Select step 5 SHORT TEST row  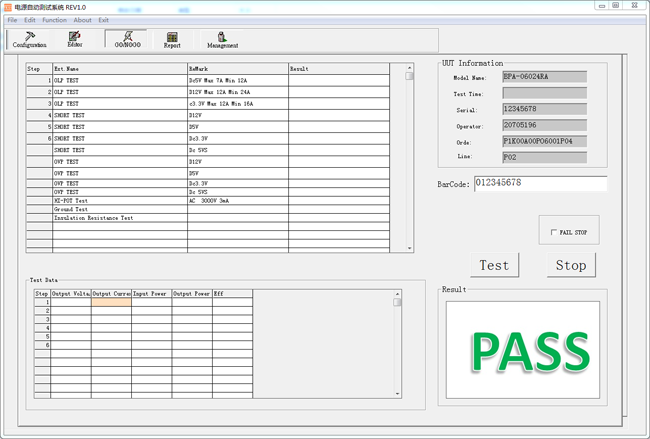[208, 127]
